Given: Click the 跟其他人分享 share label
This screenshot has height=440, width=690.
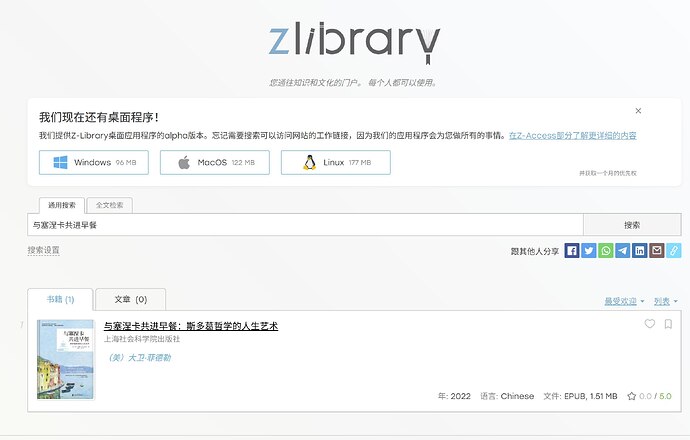Looking at the screenshot, I should tap(535, 251).
